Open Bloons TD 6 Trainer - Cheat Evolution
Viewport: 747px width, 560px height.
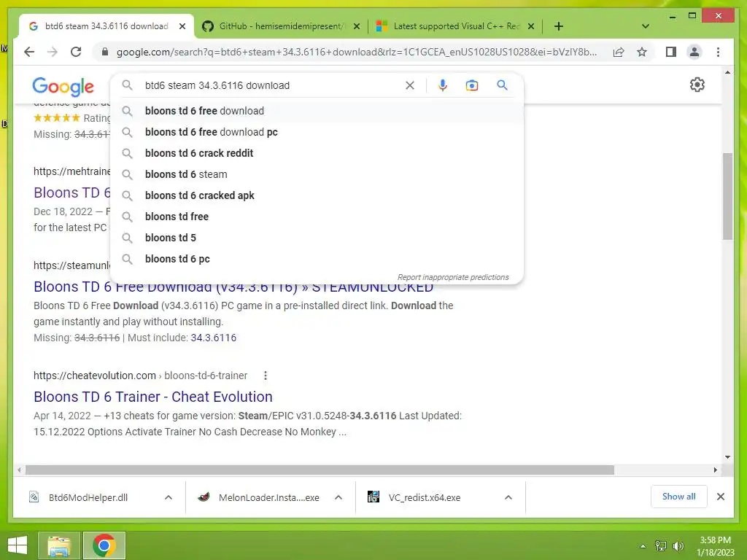click(x=153, y=397)
